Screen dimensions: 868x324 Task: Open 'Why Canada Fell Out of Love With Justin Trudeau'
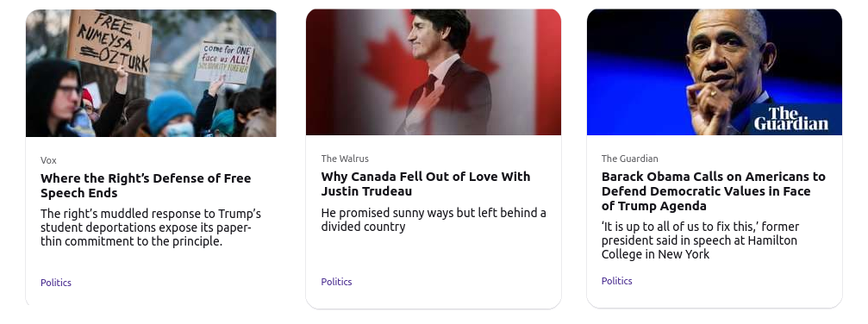pos(425,184)
